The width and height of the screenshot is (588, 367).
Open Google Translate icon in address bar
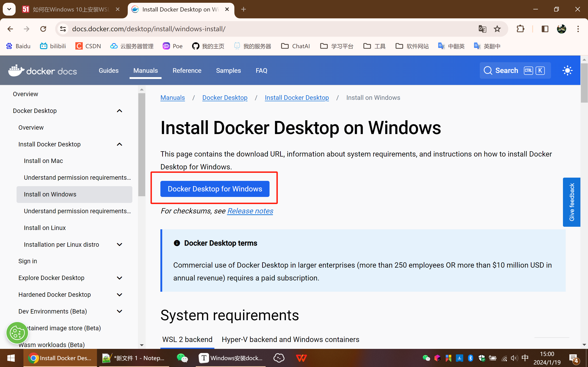click(482, 29)
